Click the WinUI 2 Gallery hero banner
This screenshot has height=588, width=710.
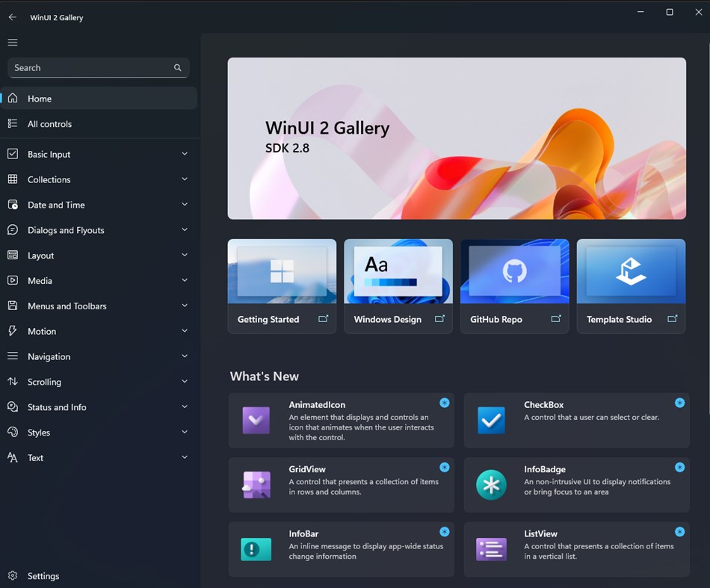tap(457, 138)
